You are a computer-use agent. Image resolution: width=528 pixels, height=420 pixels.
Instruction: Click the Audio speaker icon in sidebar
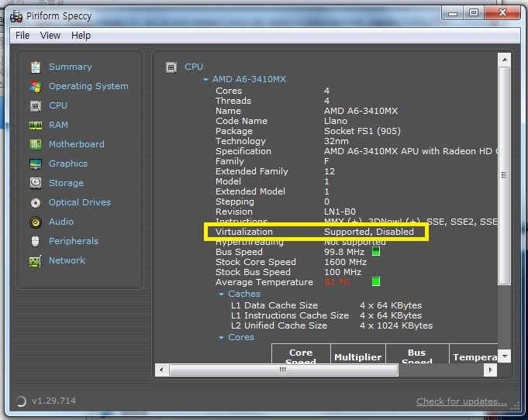pyautogui.click(x=36, y=222)
